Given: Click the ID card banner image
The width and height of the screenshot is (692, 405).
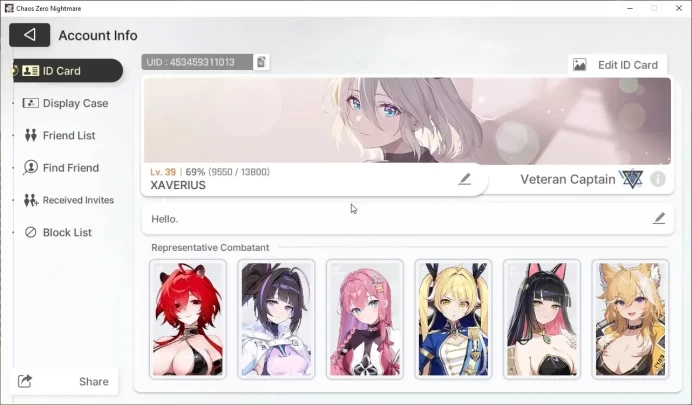Looking at the screenshot, I should [407, 121].
